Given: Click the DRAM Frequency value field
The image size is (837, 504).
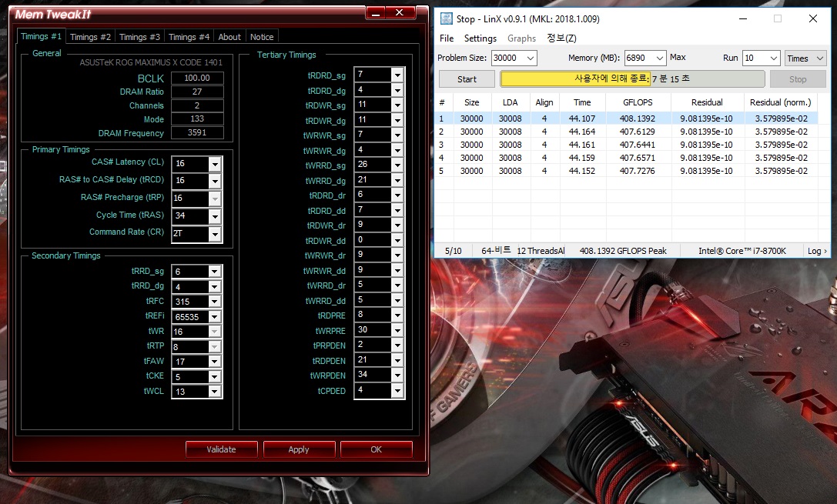Looking at the screenshot, I should (197, 133).
